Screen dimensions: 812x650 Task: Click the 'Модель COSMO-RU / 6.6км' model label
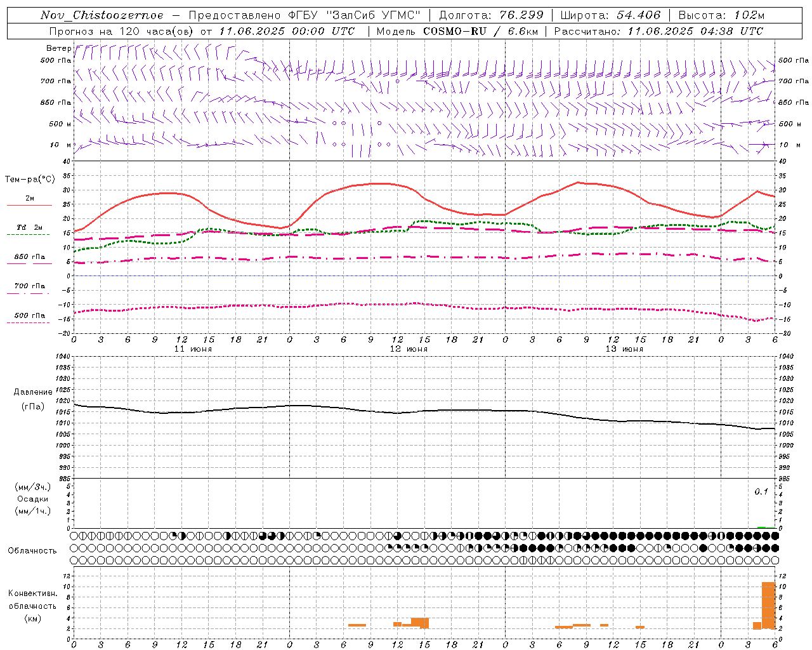click(x=457, y=31)
